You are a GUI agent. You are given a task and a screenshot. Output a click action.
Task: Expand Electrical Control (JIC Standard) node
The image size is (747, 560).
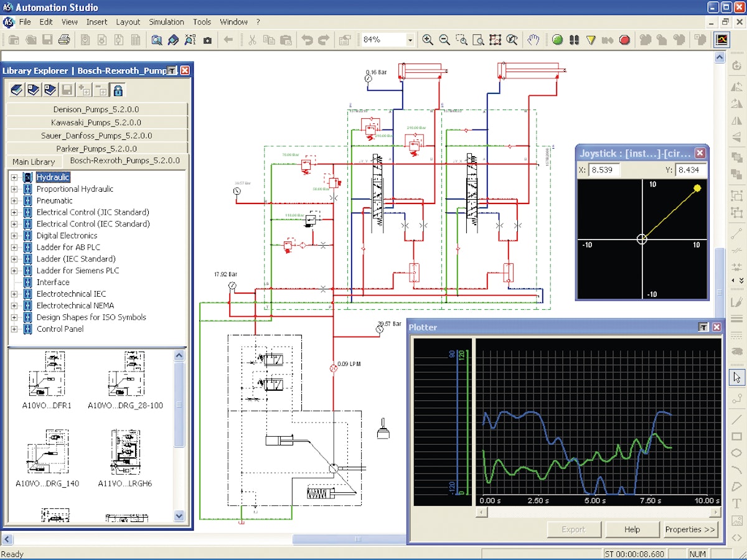(x=14, y=212)
